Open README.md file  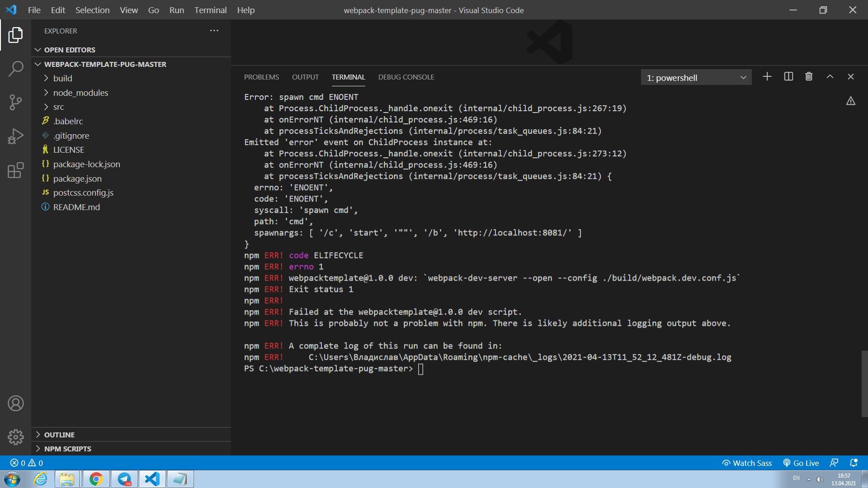point(131,207)
